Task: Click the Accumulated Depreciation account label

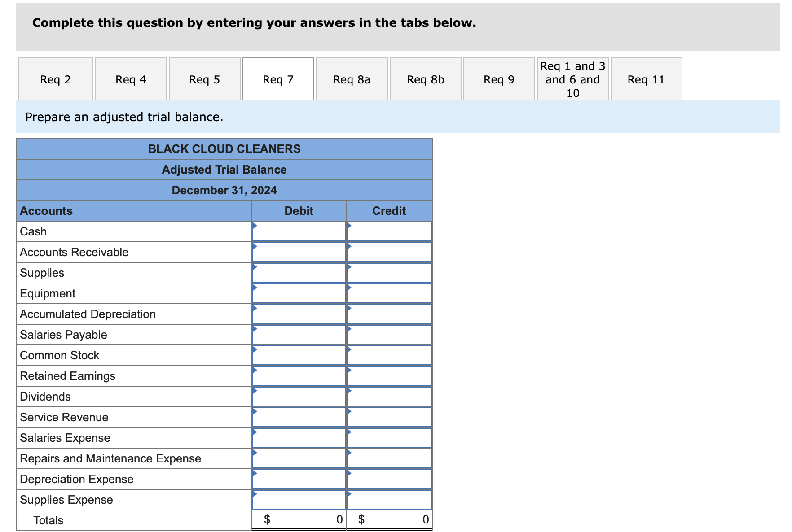Action: coord(88,314)
